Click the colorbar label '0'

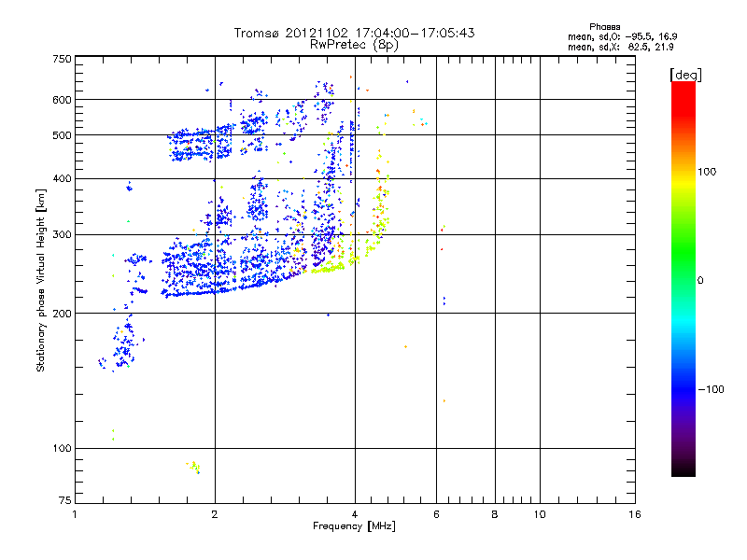pyautogui.click(x=700, y=280)
